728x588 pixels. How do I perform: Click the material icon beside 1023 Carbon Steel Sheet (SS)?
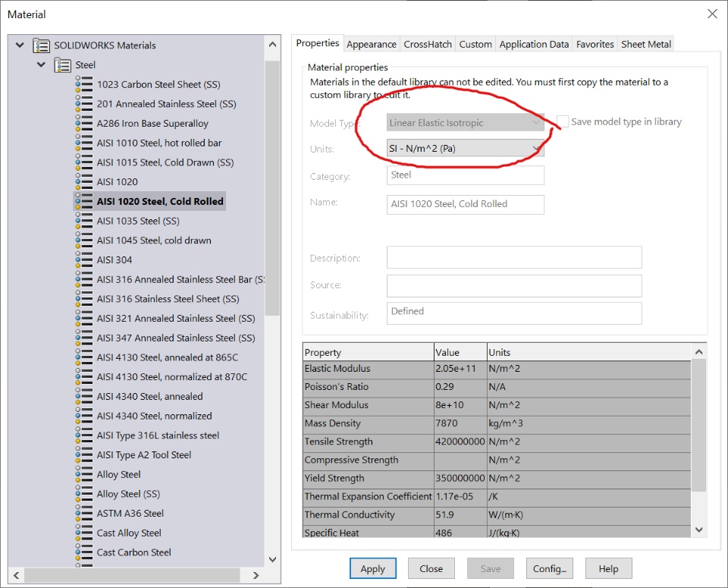tap(84, 84)
